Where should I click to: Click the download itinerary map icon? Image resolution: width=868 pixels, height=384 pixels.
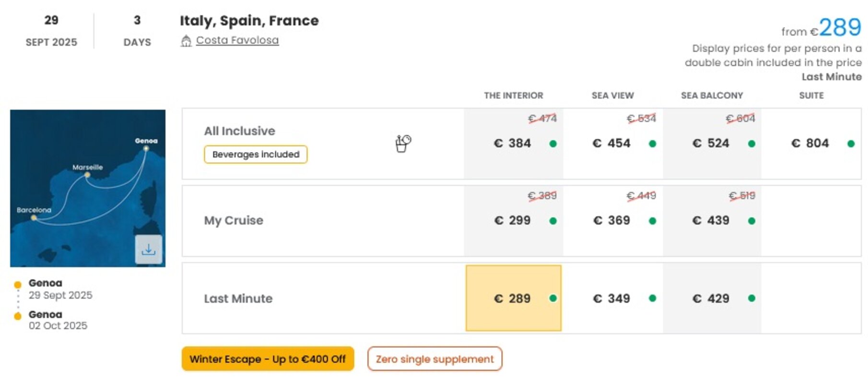149,250
